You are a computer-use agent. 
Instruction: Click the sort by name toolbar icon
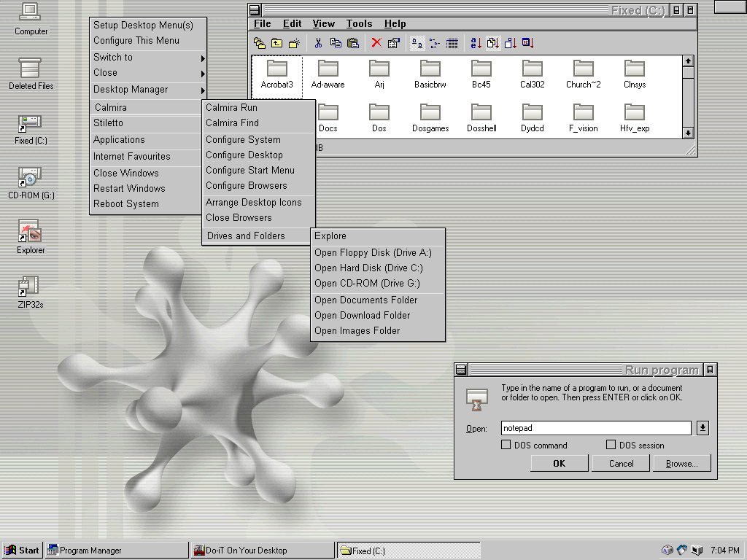pyautogui.click(x=475, y=43)
